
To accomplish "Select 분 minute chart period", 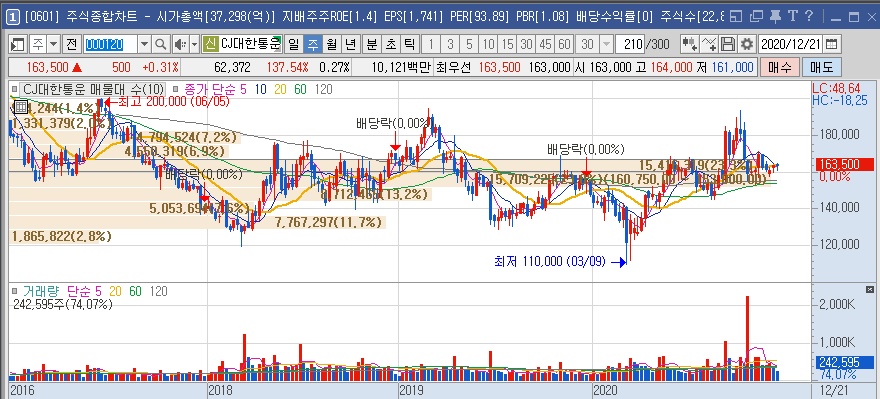I will click(x=372, y=44).
